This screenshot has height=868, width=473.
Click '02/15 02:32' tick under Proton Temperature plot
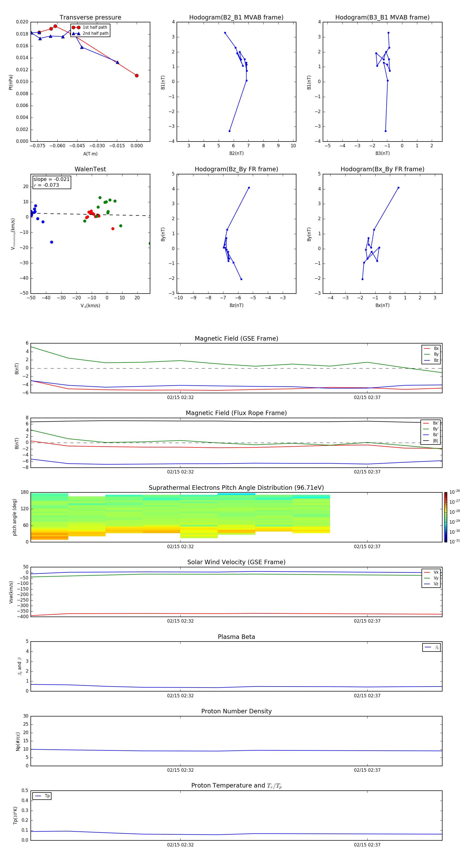(181, 845)
